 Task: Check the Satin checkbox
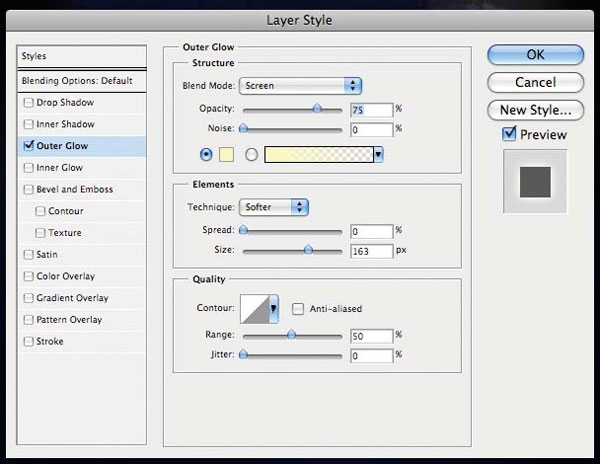pos(28,254)
